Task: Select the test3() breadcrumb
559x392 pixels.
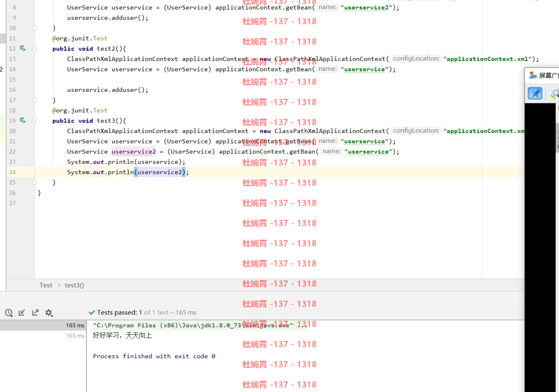Action: [74, 285]
